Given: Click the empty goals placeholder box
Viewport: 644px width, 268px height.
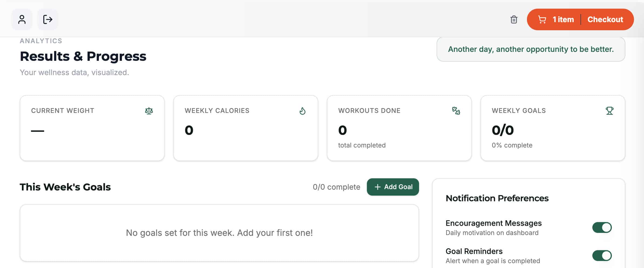Looking at the screenshot, I should [x=219, y=233].
